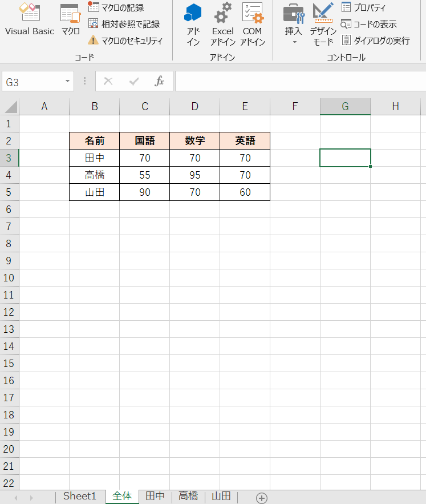Open Excel アドイン manager
This screenshot has height=504, width=426.
222,25
